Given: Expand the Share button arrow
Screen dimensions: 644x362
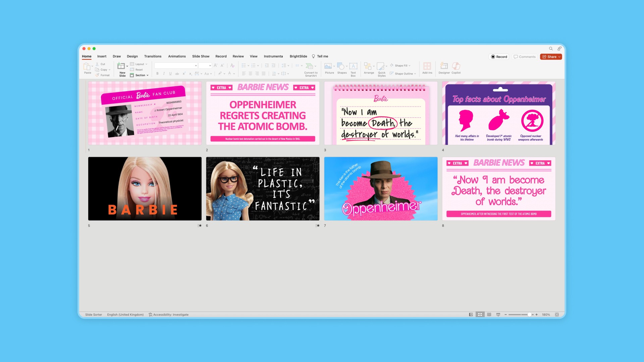Looking at the screenshot, I should (559, 57).
